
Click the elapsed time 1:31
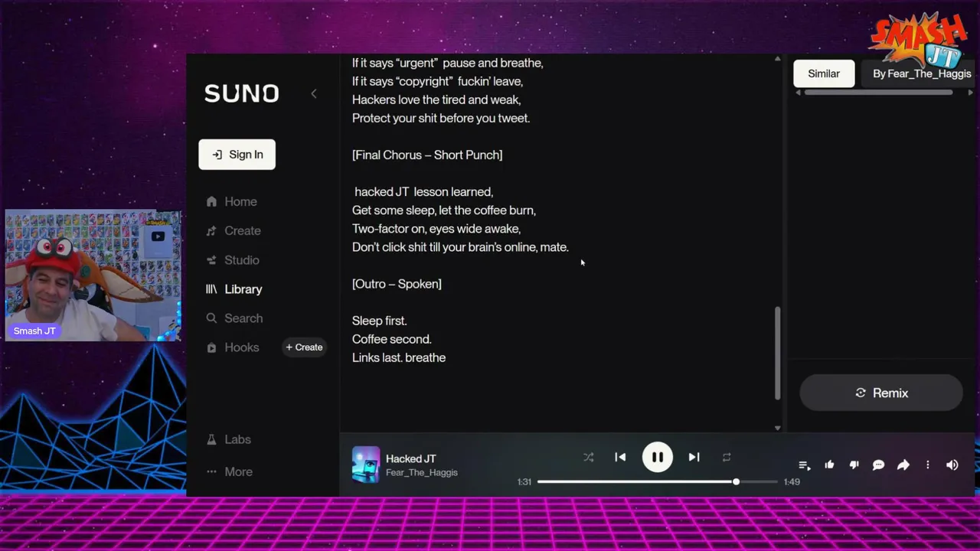[x=524, y=481]
